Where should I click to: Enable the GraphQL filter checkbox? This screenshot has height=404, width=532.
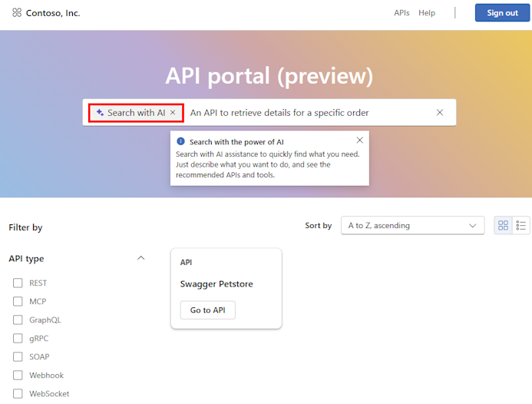point(18,320)
